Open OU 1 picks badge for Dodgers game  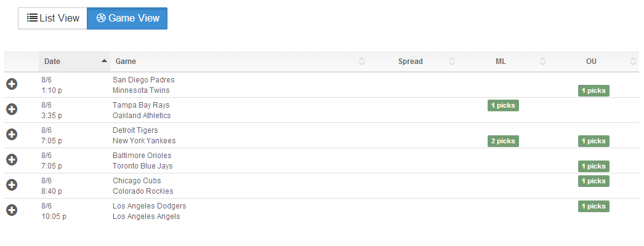pos(594,207)
